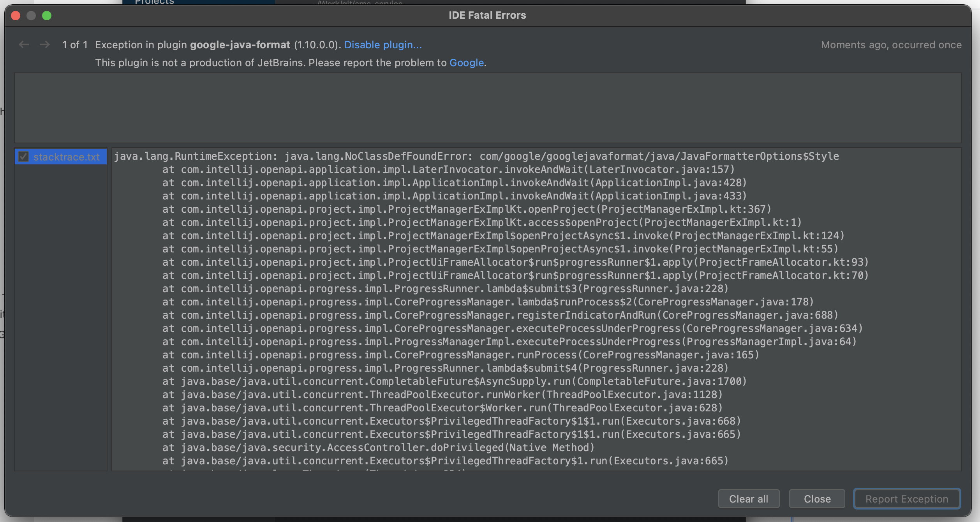Viewport: 980px width, 522px height.
Task: Click the green zoom button of the dialog
Action: coord(47,16)
